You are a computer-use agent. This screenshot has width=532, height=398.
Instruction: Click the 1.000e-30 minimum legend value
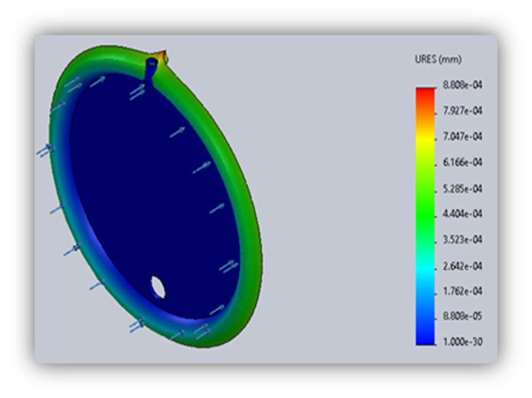click(462, 341)
